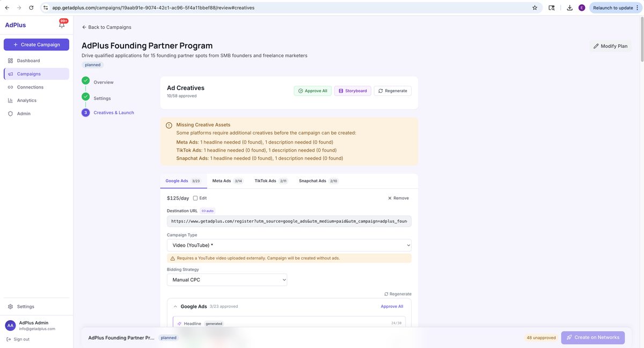The width and height of the screenshot is (644, 348).
Task: Click the browser address bar URL
Action: coord(153,8)
